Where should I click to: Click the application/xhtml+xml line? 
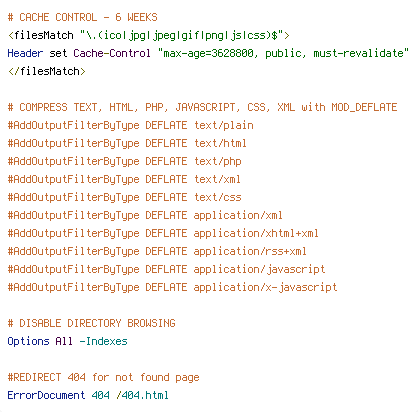[x=163, y=233]
